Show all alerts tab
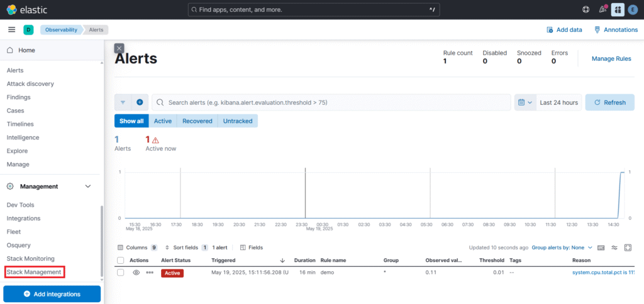Screen dimensions: 644x304 click(131, 121)
